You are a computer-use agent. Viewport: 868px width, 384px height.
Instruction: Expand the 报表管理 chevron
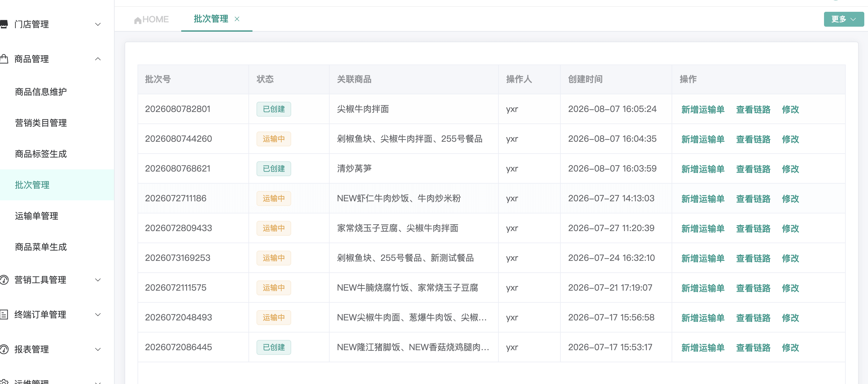tap(98, 349)
